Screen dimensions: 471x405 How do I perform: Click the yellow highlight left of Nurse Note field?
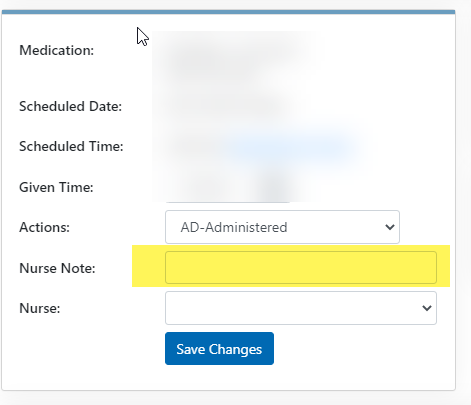click(148, 266)
